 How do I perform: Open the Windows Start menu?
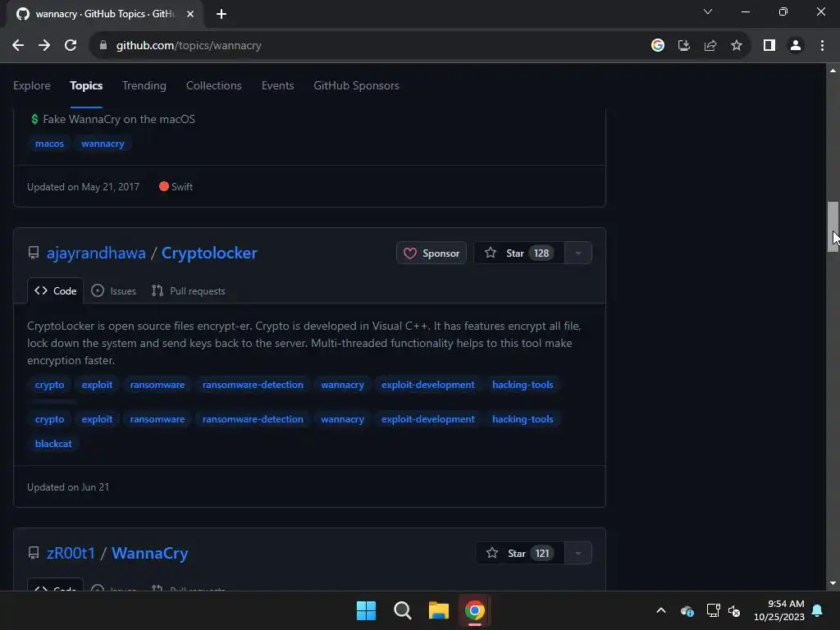(x=367, y=610)
